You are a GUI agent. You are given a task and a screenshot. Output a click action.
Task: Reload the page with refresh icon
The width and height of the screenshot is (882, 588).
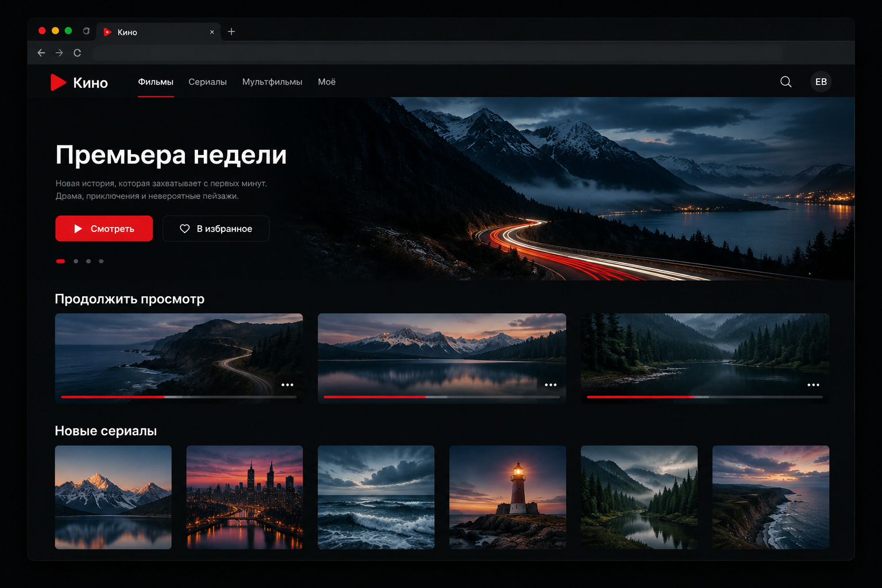(77, 53)
